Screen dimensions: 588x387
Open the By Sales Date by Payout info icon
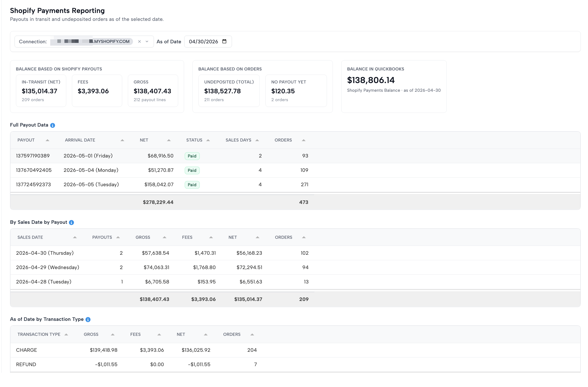[x=71, y=222]
